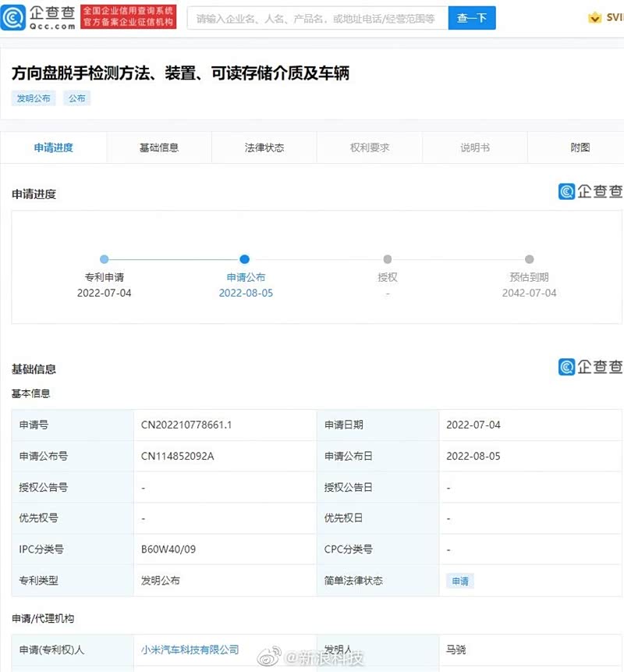Open the 说明书 tab
The image size is (624, 672).
tap(475, 148)
